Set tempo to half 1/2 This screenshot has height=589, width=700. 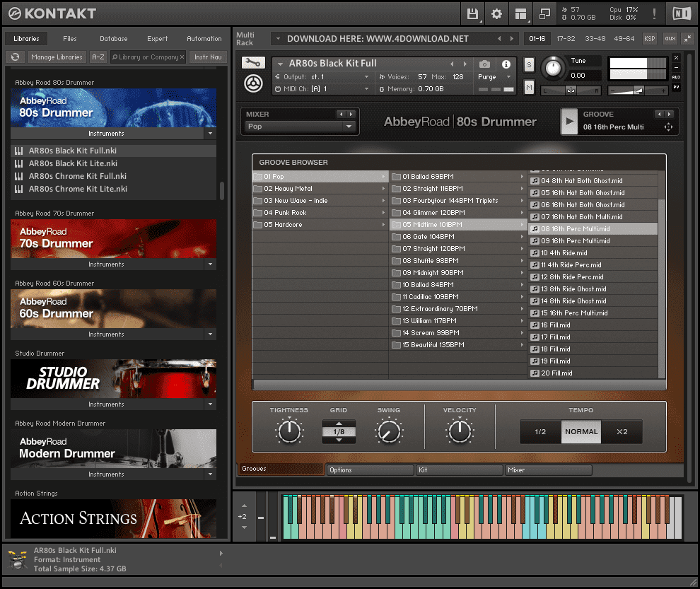coord(540,432)
